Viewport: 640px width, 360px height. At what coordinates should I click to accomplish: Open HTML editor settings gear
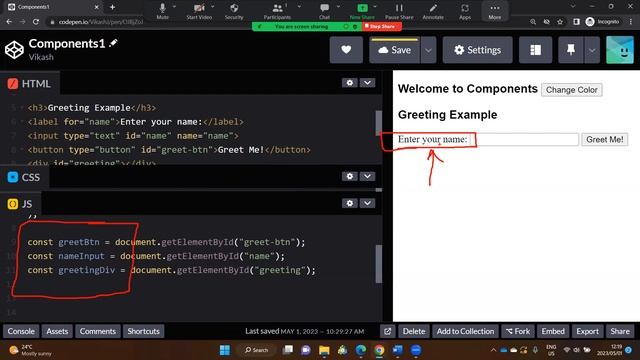[x=350, y=83]
